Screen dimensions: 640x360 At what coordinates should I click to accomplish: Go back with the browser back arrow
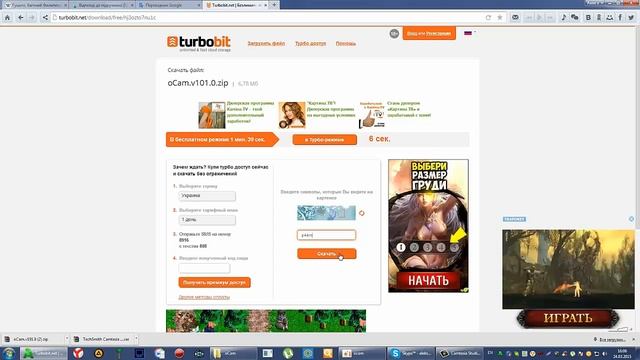click(20, 18)
